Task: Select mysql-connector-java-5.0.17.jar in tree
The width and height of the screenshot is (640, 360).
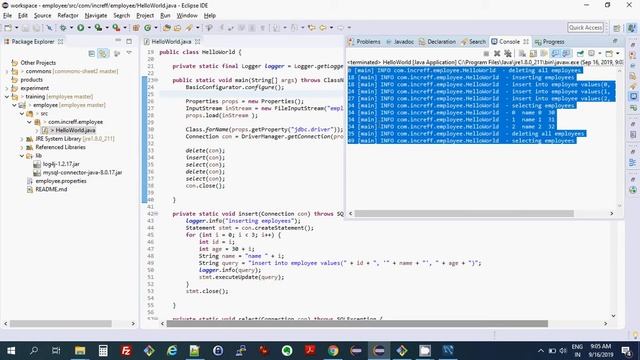Action: tap(78, 173)
